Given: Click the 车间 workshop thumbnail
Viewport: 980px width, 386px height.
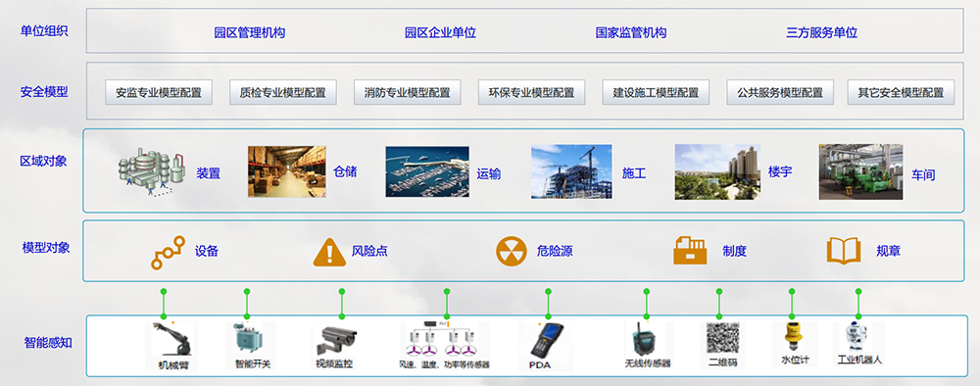Looking at the screenshot, I should tap(860, 171).
